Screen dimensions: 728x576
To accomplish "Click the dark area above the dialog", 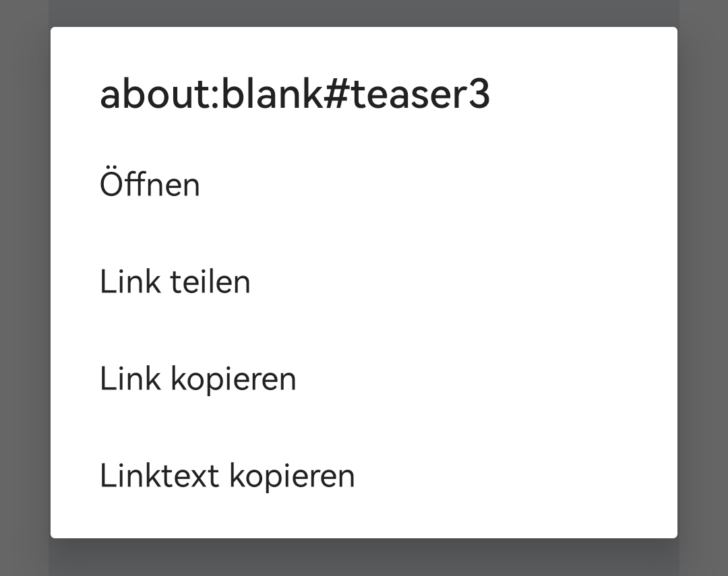I will coord(364,12).
